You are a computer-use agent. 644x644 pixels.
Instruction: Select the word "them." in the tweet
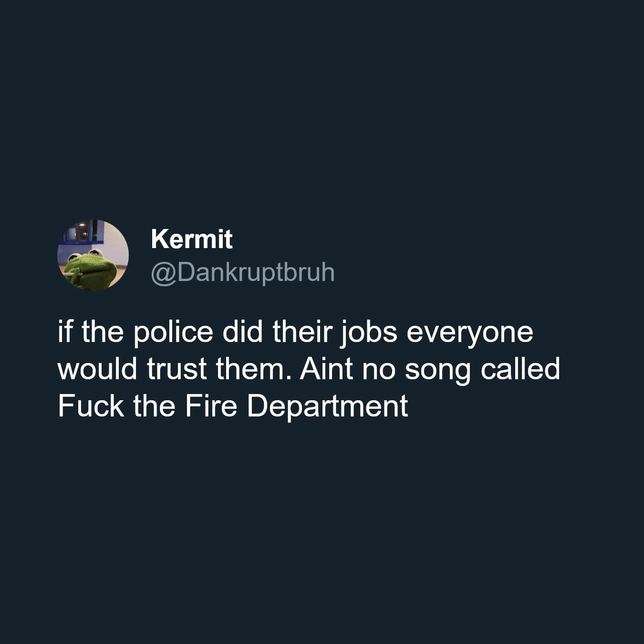pyautogui.click(x=253, y=369)
